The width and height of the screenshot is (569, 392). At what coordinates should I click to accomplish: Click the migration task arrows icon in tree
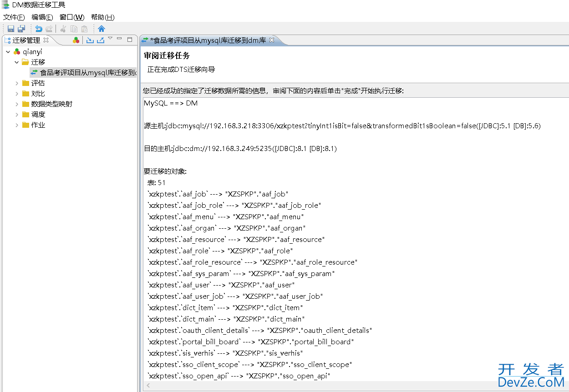(34, 72)
